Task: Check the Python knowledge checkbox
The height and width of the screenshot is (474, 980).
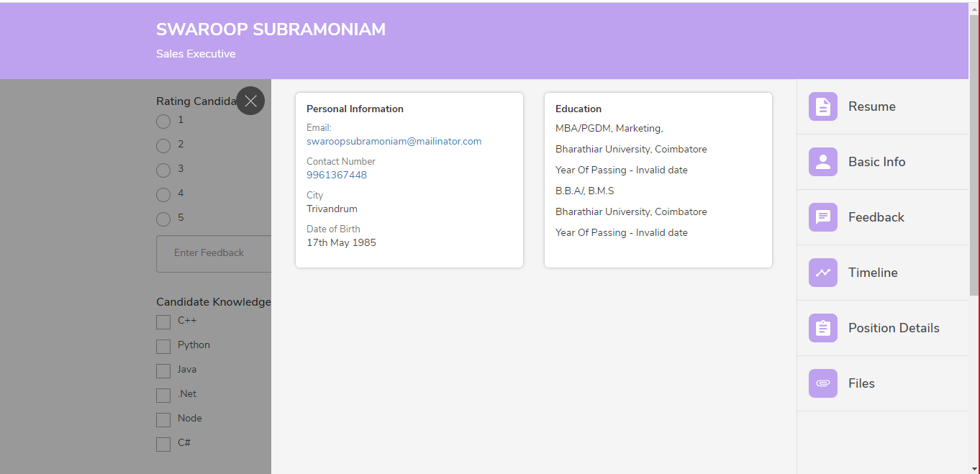Action: pos(163,346)
